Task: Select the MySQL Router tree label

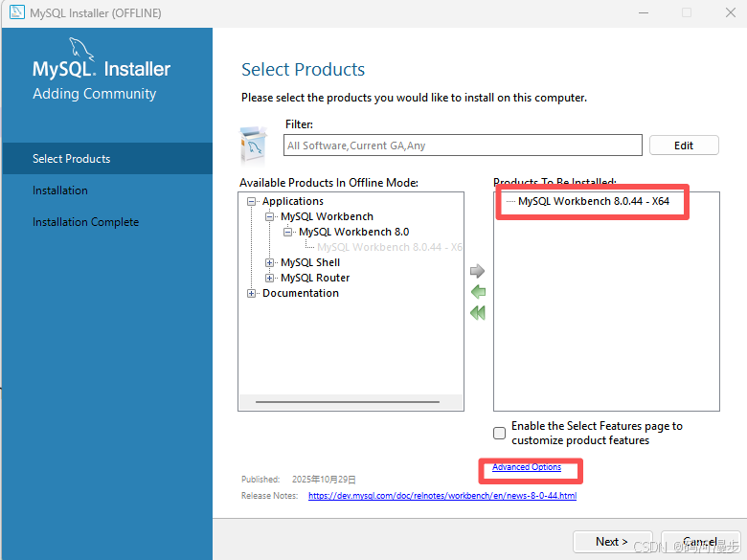Action: coord(315,279)
